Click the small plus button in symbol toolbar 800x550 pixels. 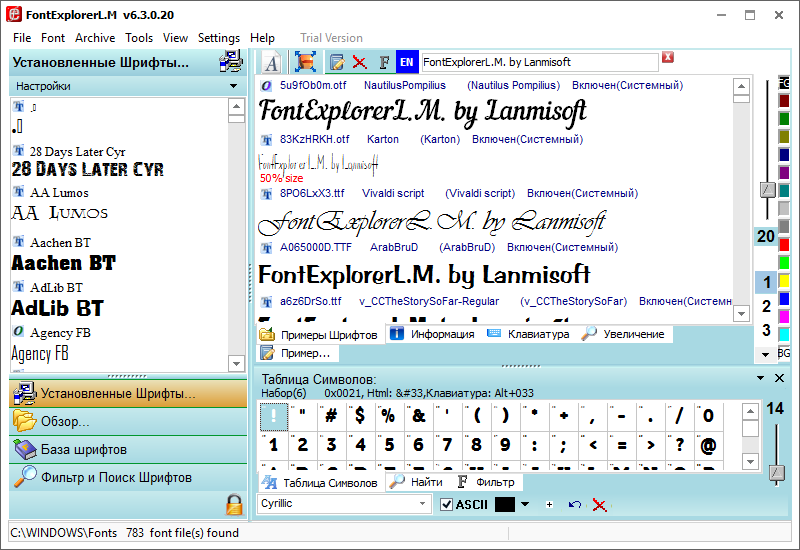tap(549, 505)
